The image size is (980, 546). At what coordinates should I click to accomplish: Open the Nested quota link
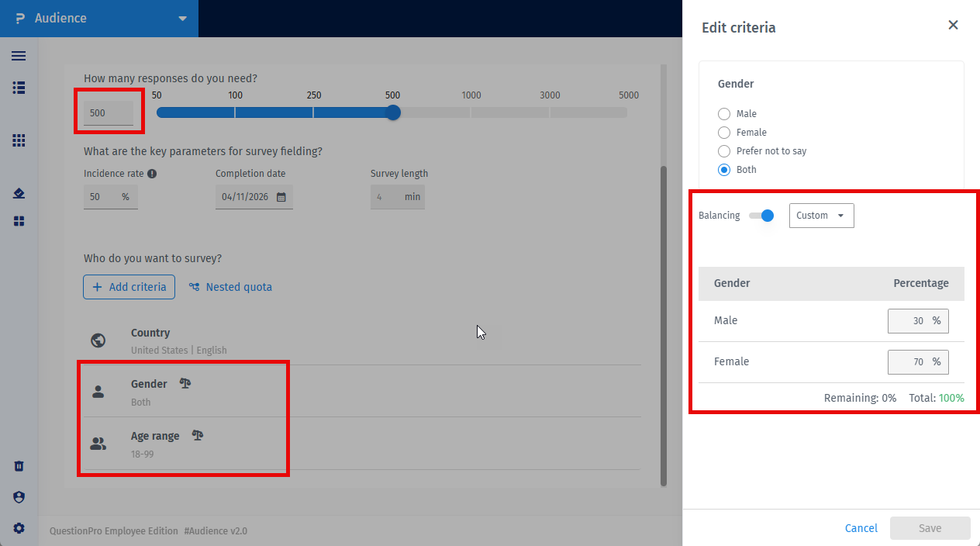tap(230, 287)
